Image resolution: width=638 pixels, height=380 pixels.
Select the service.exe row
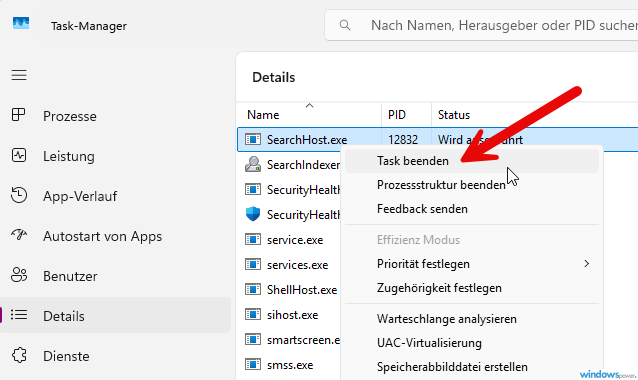point(295,240)
